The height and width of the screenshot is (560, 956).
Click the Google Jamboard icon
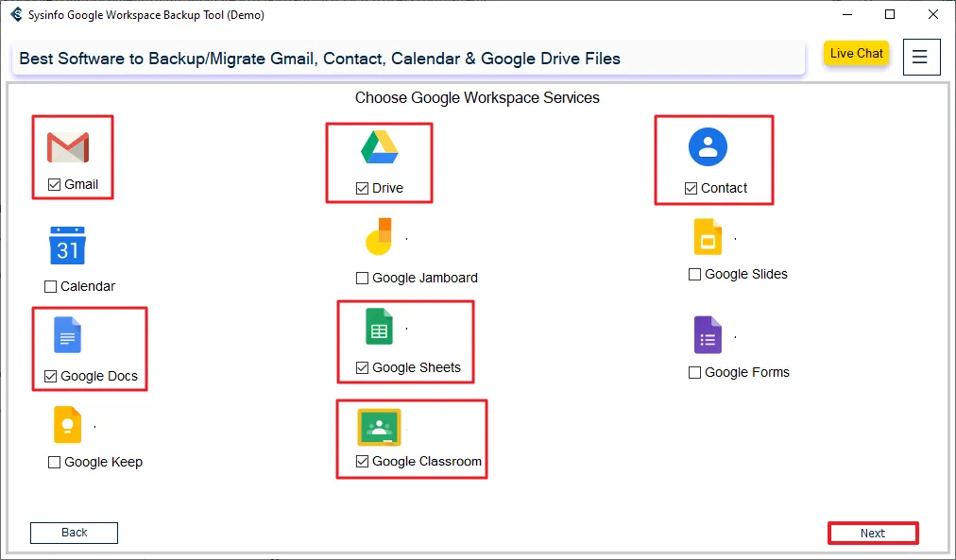(x=378, y=237)
